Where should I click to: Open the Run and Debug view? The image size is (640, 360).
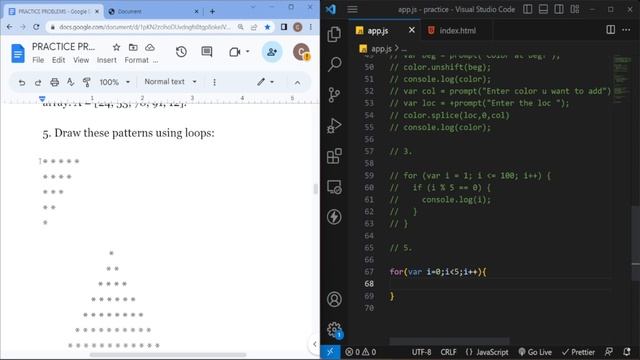pos(334,125)
